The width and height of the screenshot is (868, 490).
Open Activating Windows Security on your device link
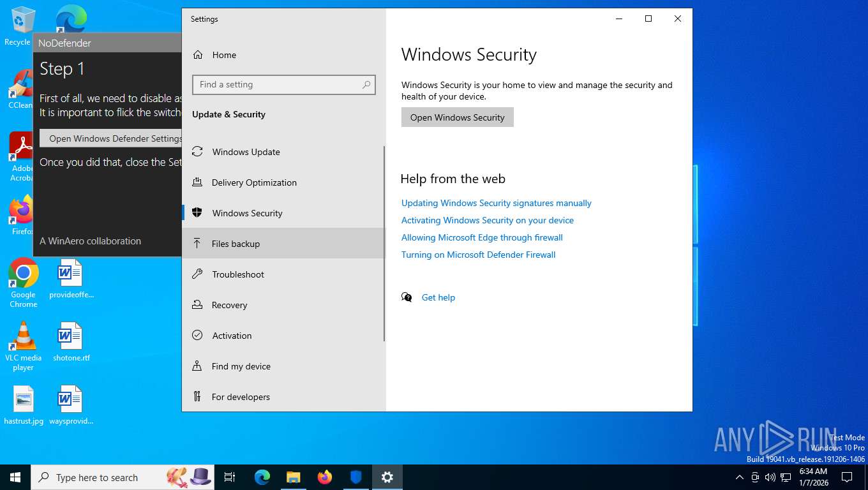[x=488, y=220]
